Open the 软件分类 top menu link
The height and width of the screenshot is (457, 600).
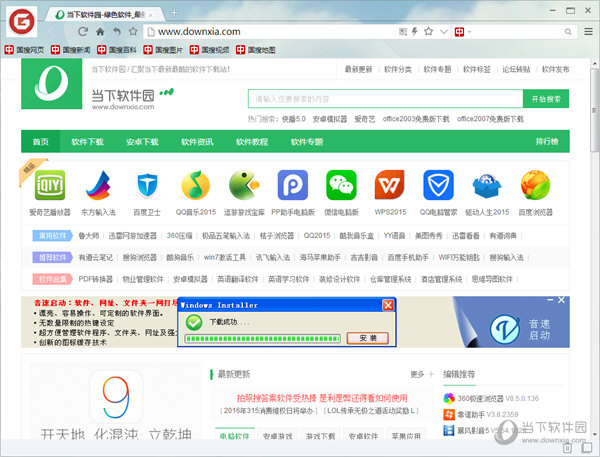tap(398, 69)
